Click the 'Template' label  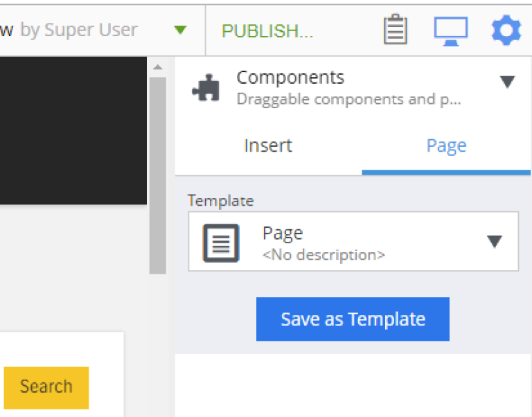221,200
